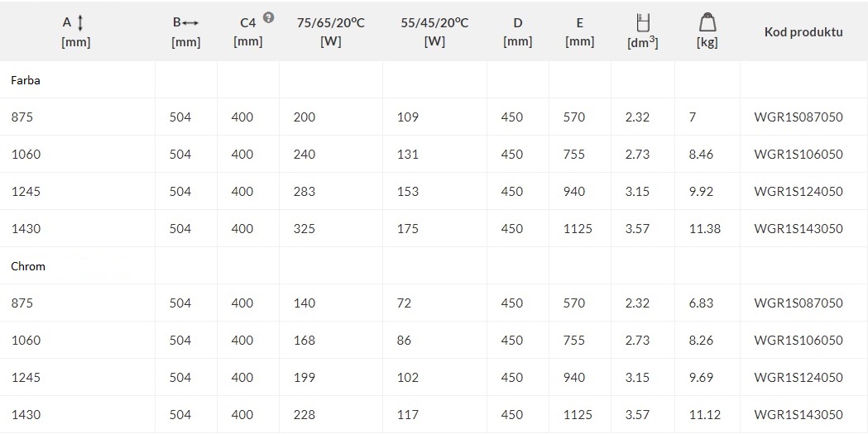
Task: Click the 1430 height cell under Farba
Action: coord(26,228)
